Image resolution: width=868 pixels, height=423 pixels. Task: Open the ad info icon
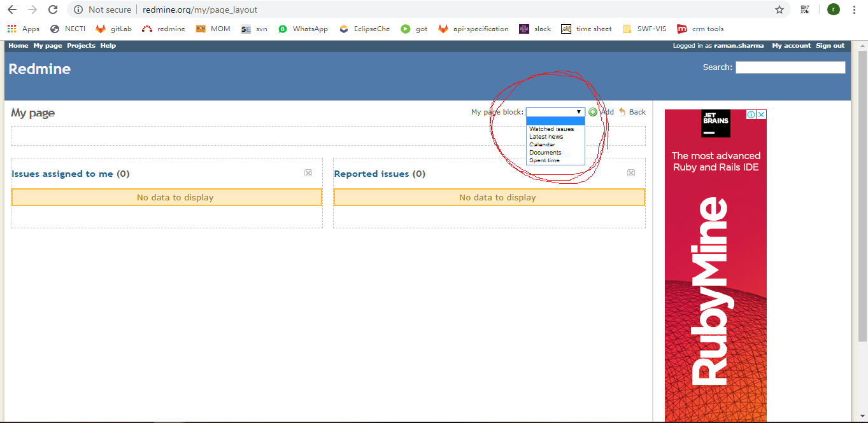751,114
